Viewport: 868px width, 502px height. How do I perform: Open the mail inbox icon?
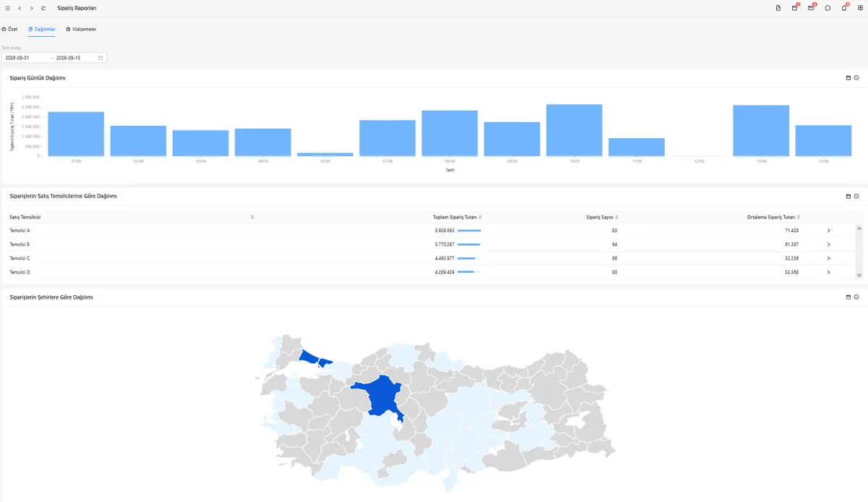coord(811,8)
